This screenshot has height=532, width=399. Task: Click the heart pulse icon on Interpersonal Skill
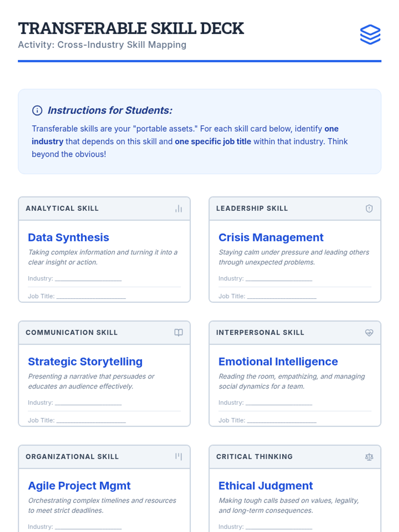[x=369, y=332]
